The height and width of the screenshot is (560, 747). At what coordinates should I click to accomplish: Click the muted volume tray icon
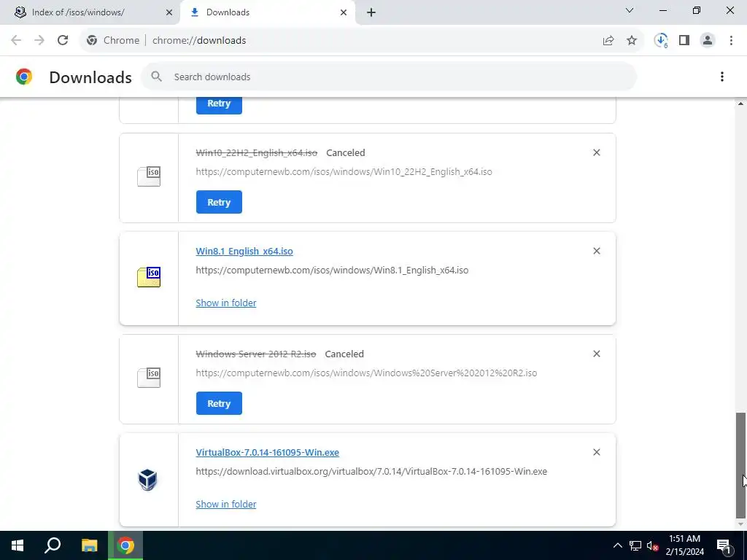(x=652, y=545)
